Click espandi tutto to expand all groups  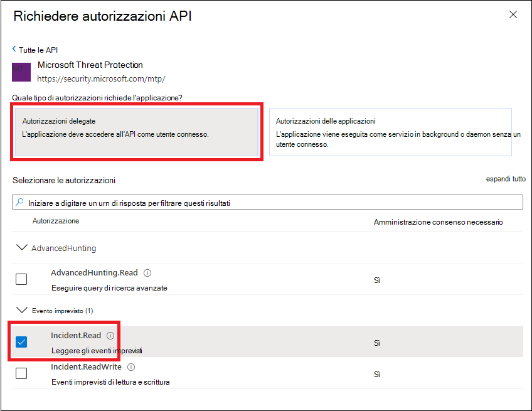pos(506,179)
